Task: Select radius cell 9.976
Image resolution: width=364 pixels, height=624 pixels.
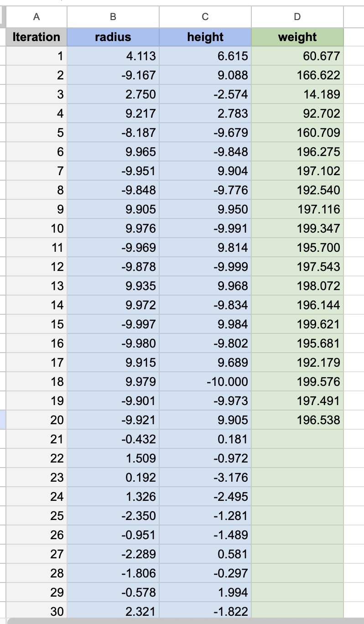Action: [113, 229]
